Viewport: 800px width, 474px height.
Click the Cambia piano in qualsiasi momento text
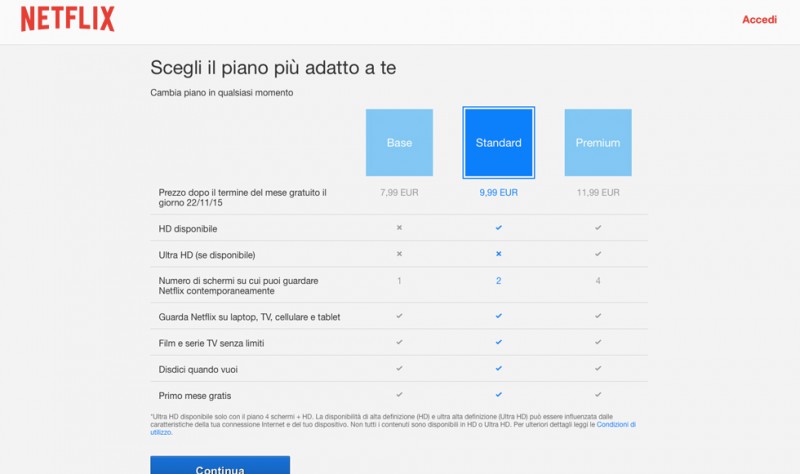221,93
